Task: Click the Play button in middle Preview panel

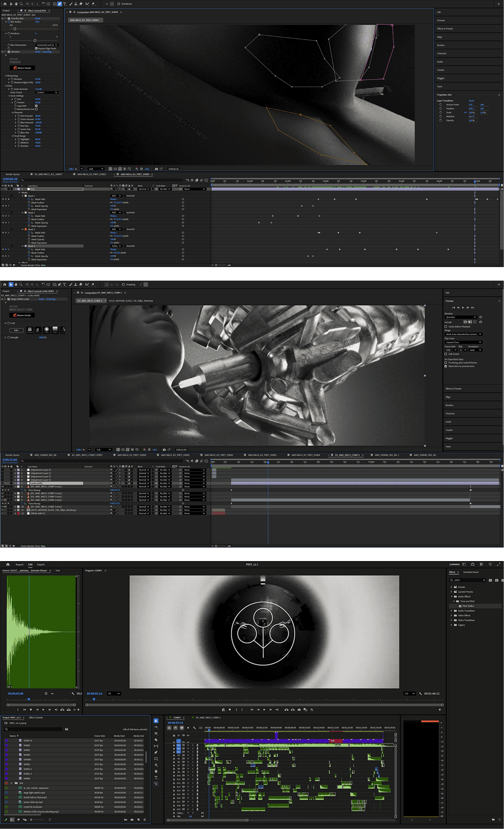Action: click(463, 308)
